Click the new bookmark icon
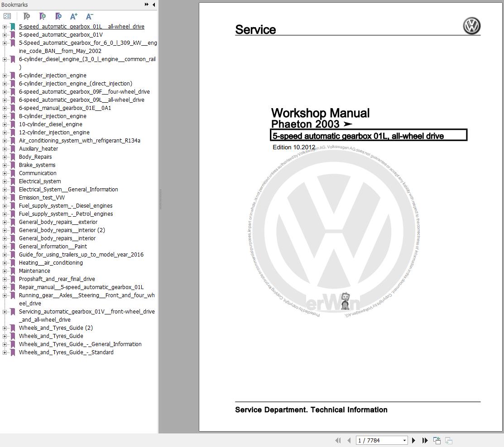The height and width of the screenshot is (447, 504). point(42,16)
